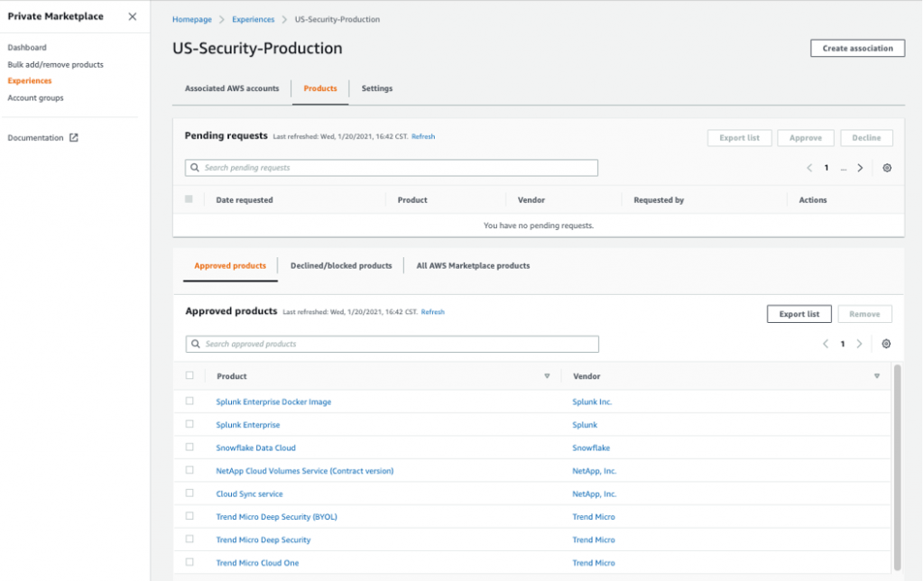Click the magnifier icon in pending requests search

coord(195,168)
